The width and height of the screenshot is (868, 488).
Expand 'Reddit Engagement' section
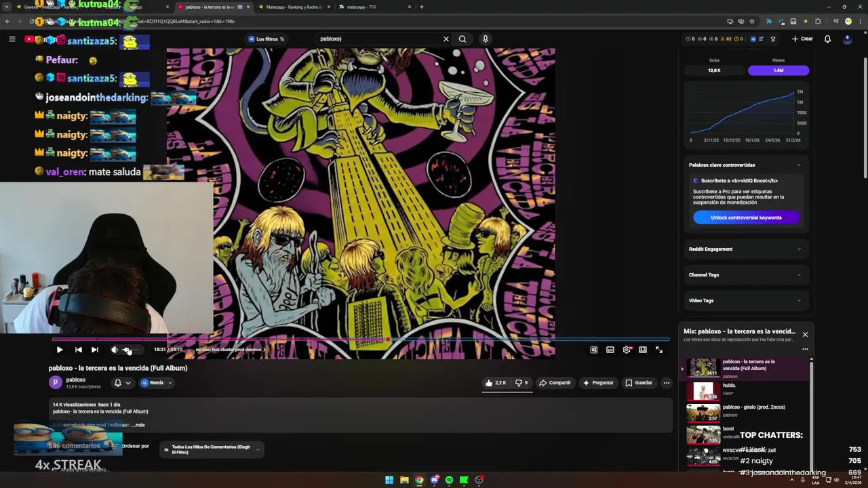pyautogui.click(x=745, y=249)
